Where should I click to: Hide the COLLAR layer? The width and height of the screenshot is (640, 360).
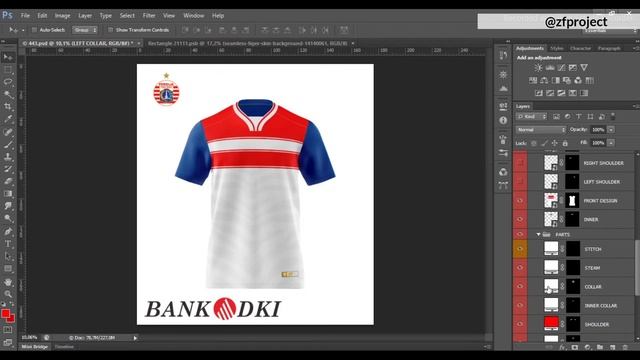(x=520, y=287)
